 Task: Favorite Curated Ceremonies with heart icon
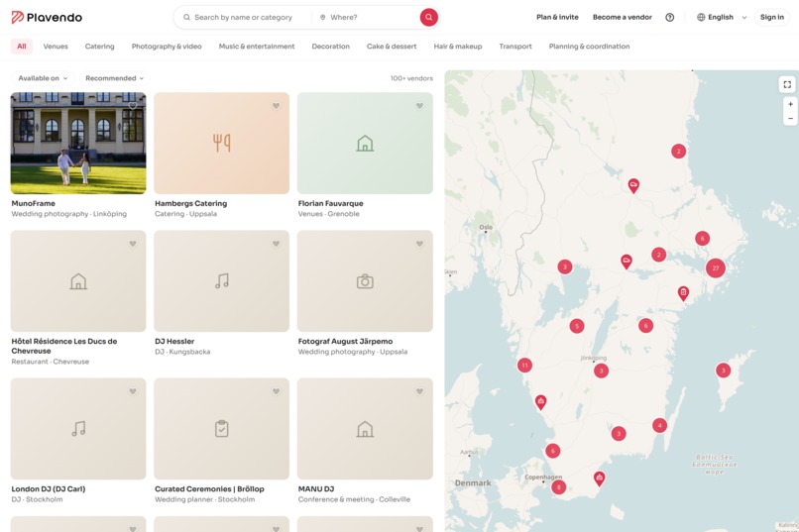[x=276, y=391]
